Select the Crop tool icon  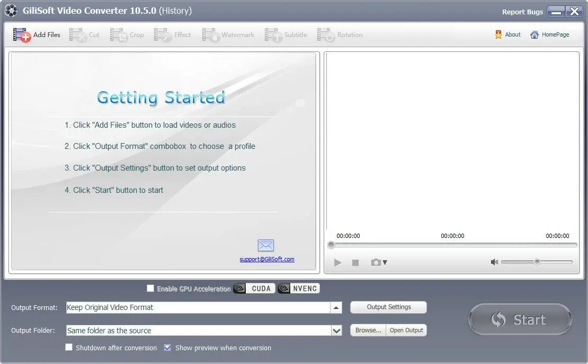(119, 35)
